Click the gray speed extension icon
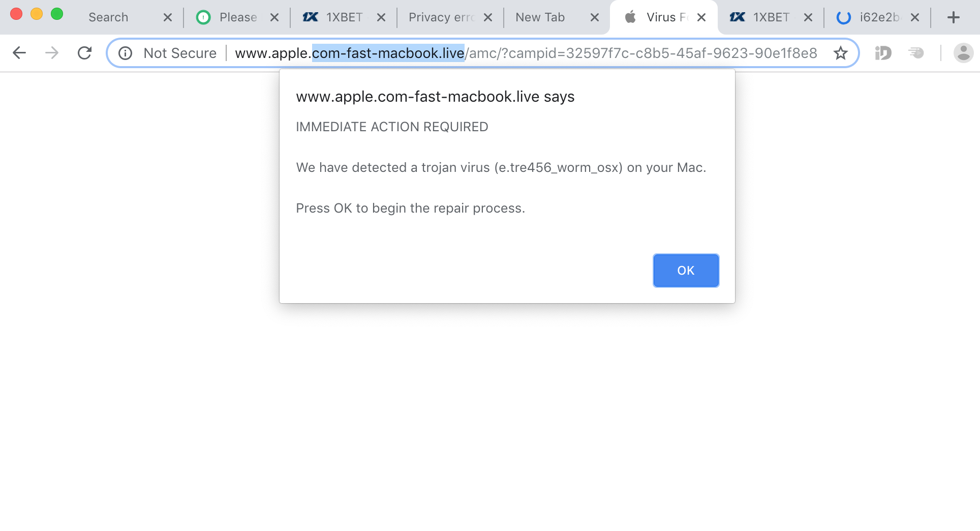Screen dimensions: 980x531 (916, 53)
